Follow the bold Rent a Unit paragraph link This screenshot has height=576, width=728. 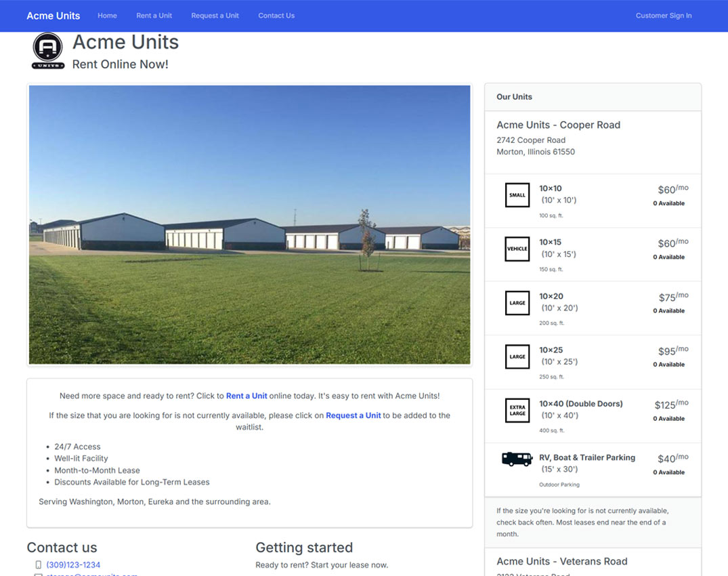(x=247, y=396)
